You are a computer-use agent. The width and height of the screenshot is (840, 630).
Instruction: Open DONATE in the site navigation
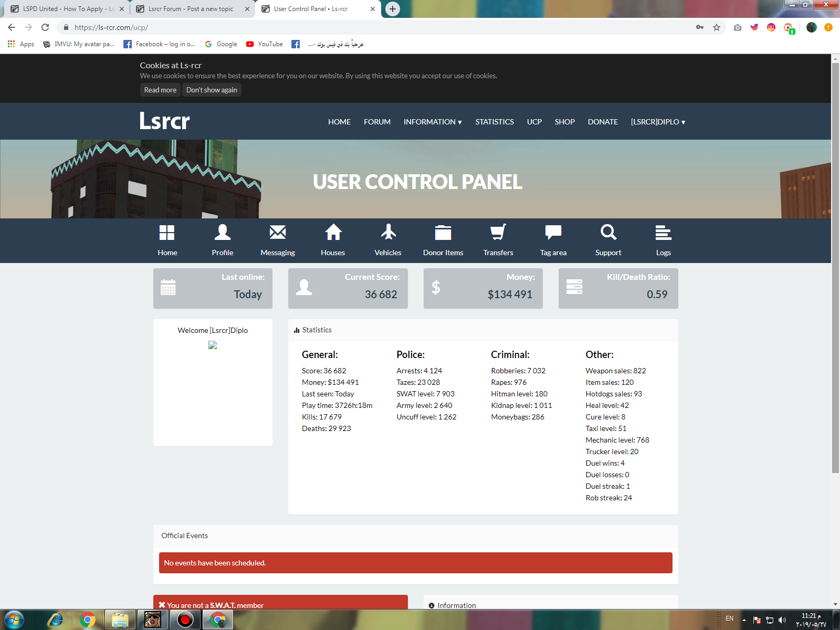point(603,122)
